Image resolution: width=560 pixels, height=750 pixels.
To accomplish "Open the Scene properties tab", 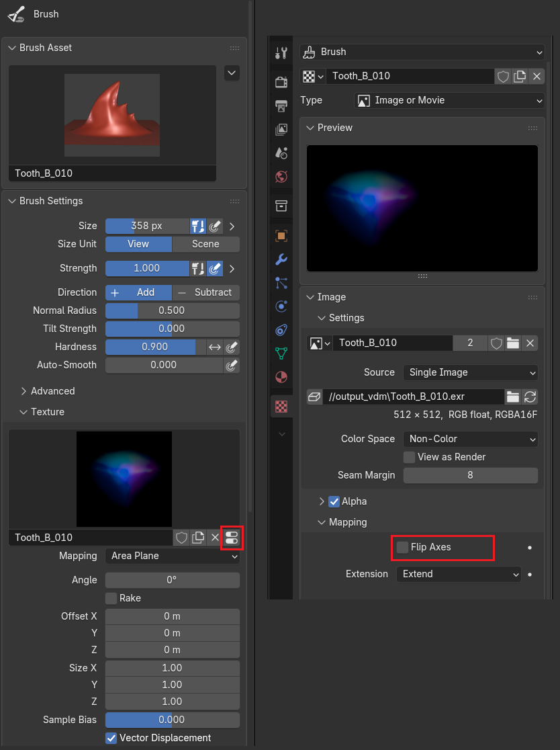I will (x=281, y=153).
